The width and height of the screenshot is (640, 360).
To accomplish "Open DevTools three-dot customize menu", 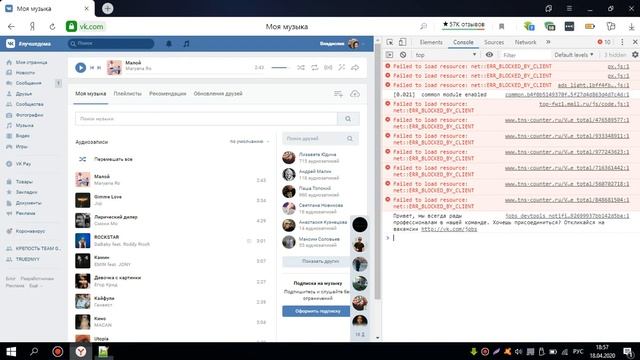I will point(622,42).
